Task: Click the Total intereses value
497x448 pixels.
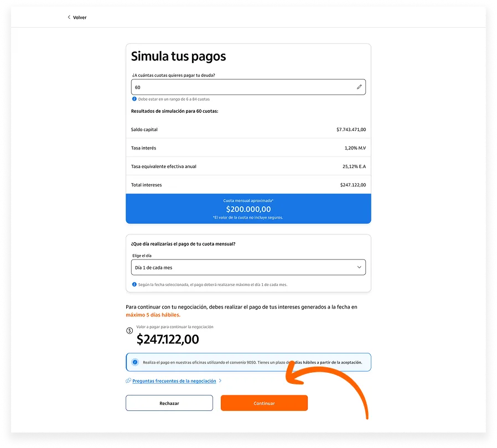Action: point(353,185)
